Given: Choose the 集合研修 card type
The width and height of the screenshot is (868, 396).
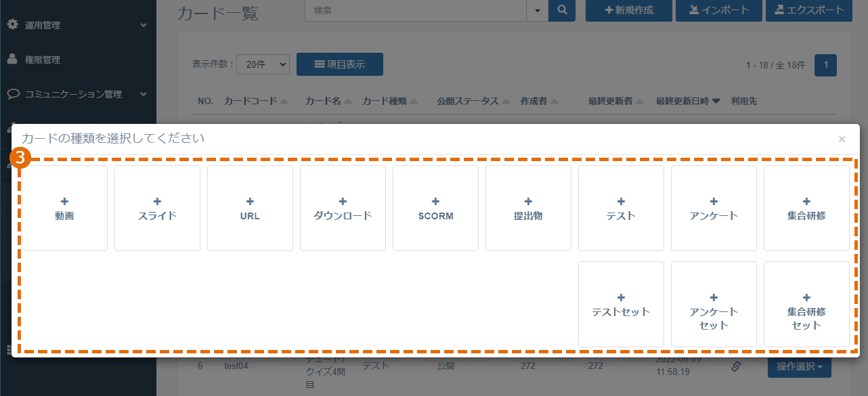Looking at the screenshot, I should click(x=806, y=208).
